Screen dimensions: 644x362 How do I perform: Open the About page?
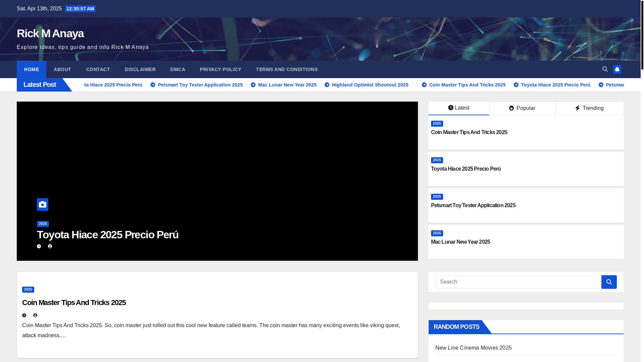click(x=62, y=69)
